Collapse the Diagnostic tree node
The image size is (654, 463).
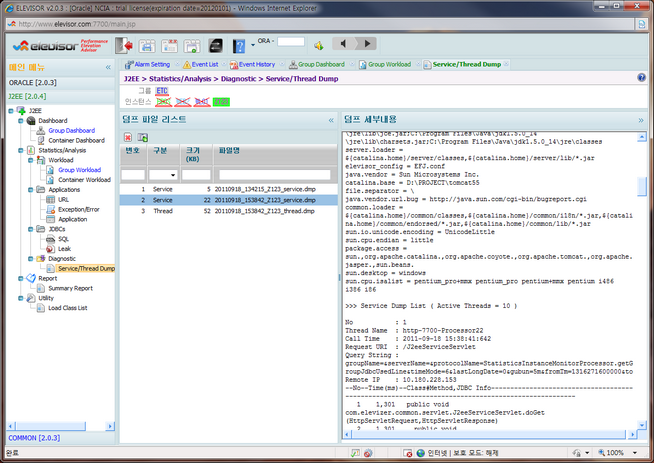tap(30, 259)
